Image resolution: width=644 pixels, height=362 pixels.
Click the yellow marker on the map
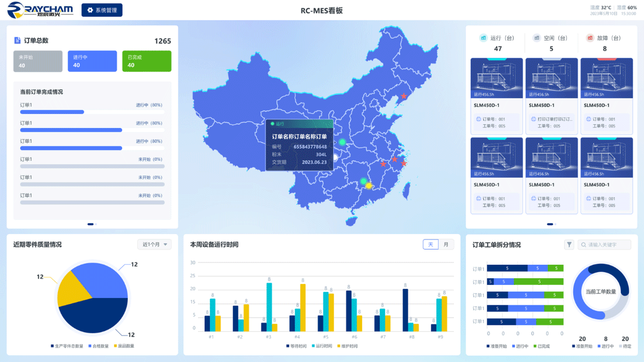point(369,185)
